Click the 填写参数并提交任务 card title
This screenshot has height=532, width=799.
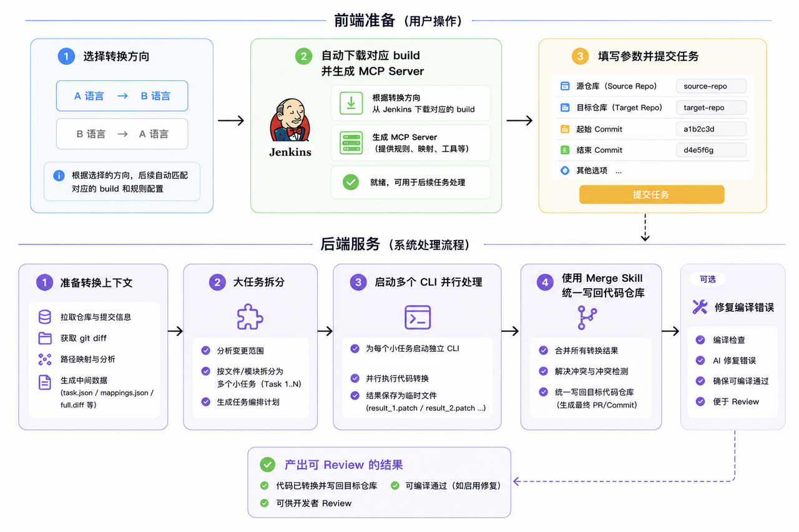tap(648, 56)
